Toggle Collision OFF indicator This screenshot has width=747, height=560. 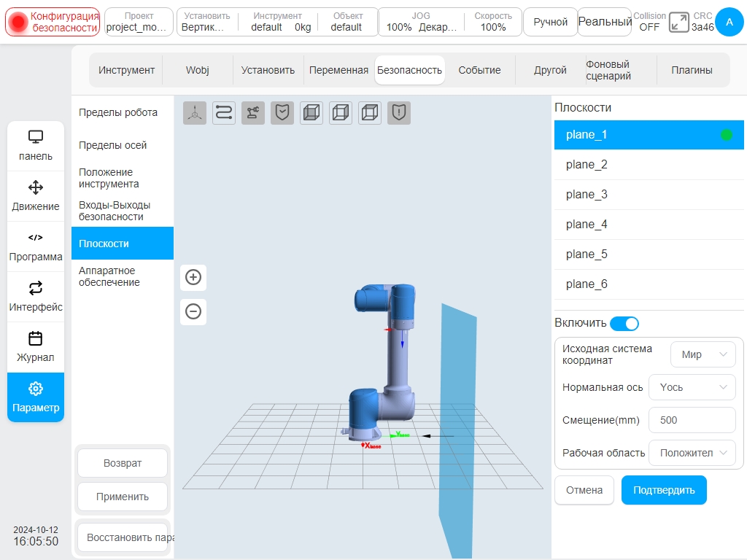(x=649, y=22)
